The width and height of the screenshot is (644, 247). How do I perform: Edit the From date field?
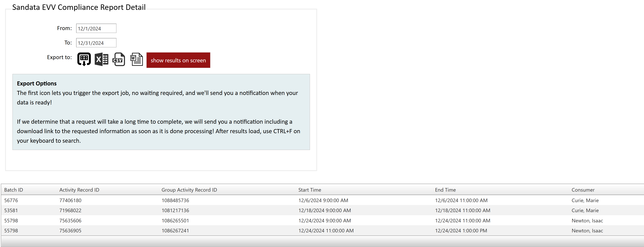coord(96,29)
